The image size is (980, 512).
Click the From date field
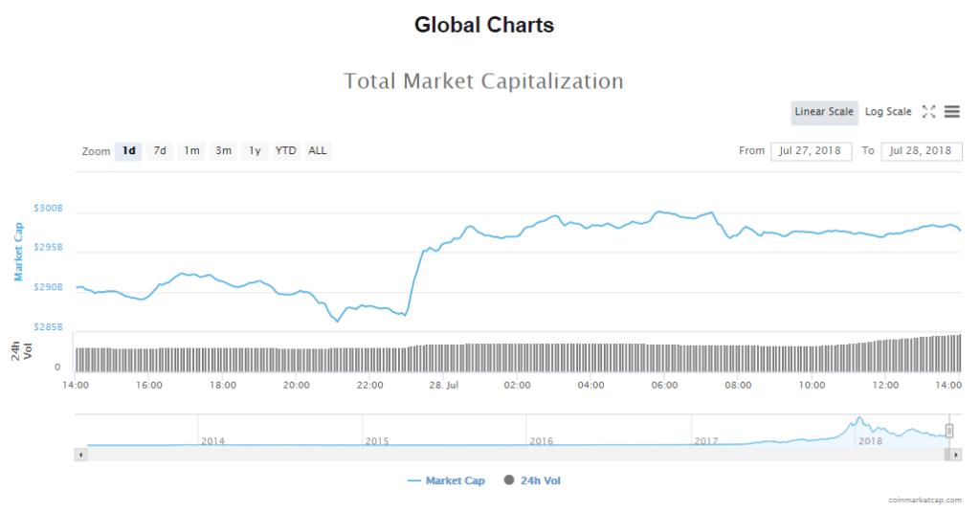pyautogui.click(x=811, y=151)
